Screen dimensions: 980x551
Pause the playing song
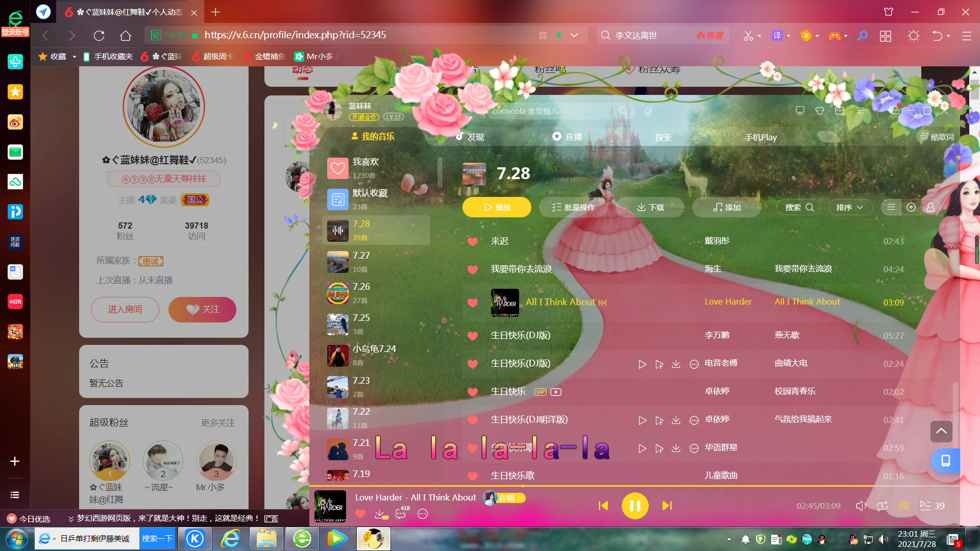634,506
